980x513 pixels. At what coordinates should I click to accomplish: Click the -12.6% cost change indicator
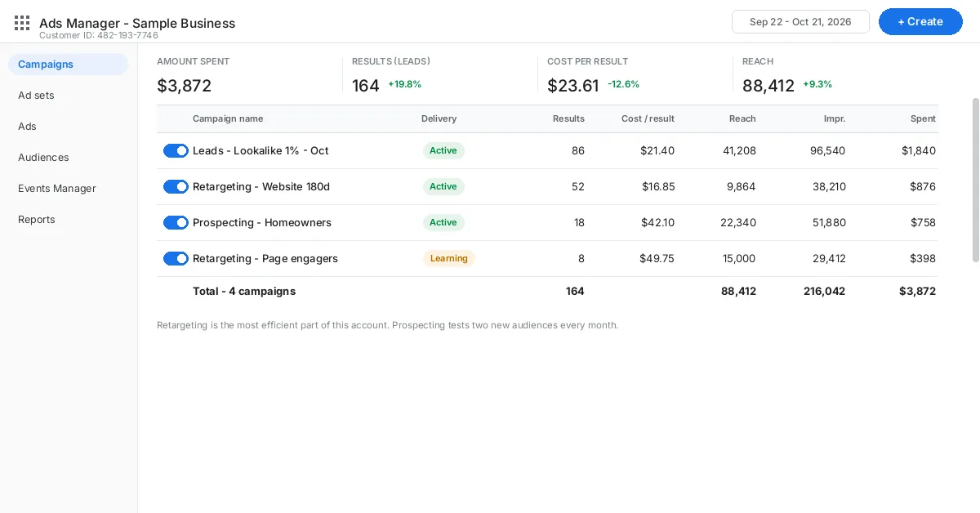pyautogui.click(x=624, y=84)
